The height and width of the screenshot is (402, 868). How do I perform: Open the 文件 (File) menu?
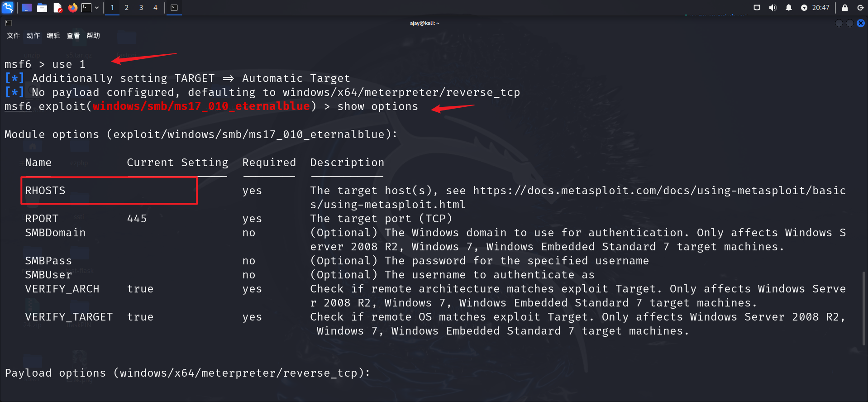point(13,36)
